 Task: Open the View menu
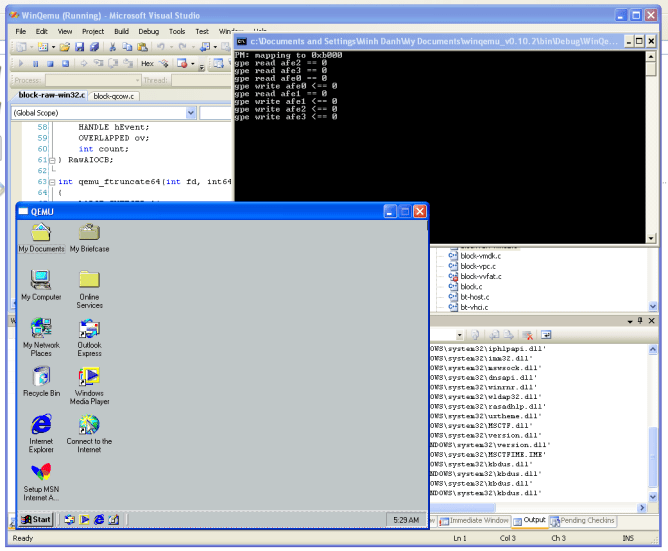click(65, 31)
